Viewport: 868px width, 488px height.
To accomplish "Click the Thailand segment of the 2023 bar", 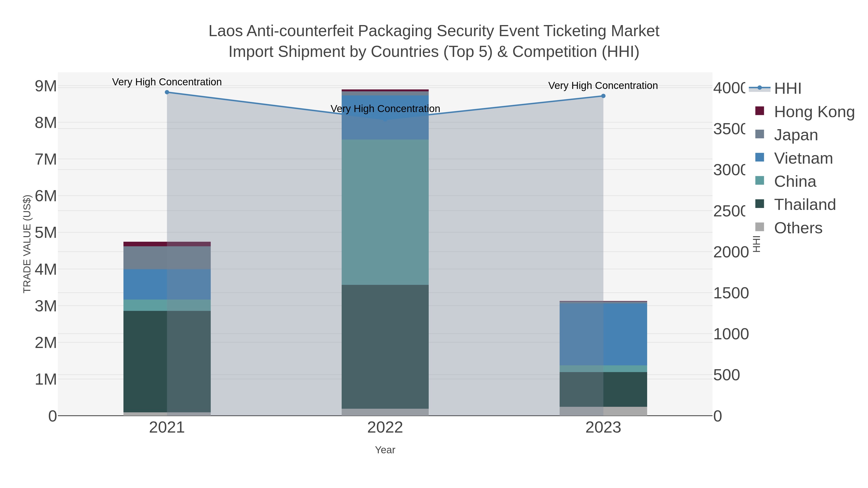I will 603,389.
